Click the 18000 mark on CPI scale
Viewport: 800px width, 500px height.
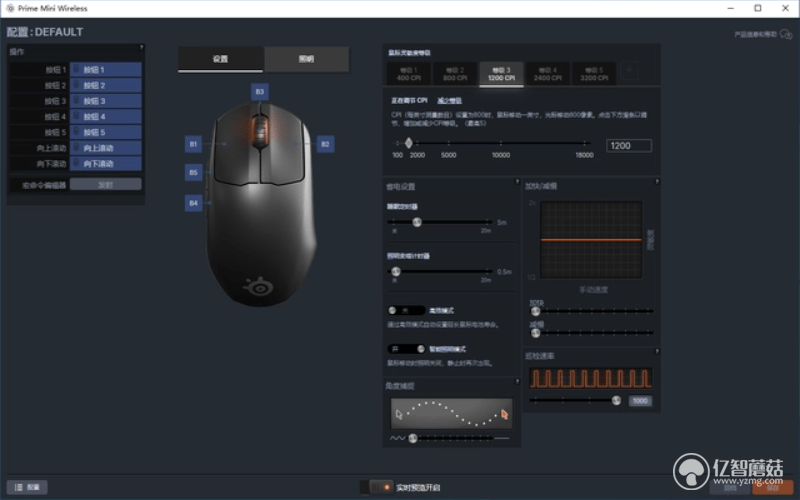[585, 155]
